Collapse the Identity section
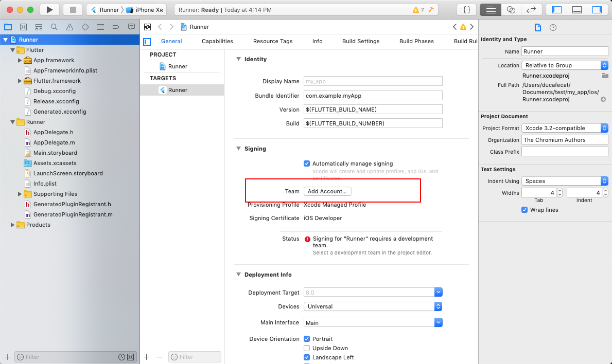The width and height of the screenshot is (612, 364). coord(238,59)
